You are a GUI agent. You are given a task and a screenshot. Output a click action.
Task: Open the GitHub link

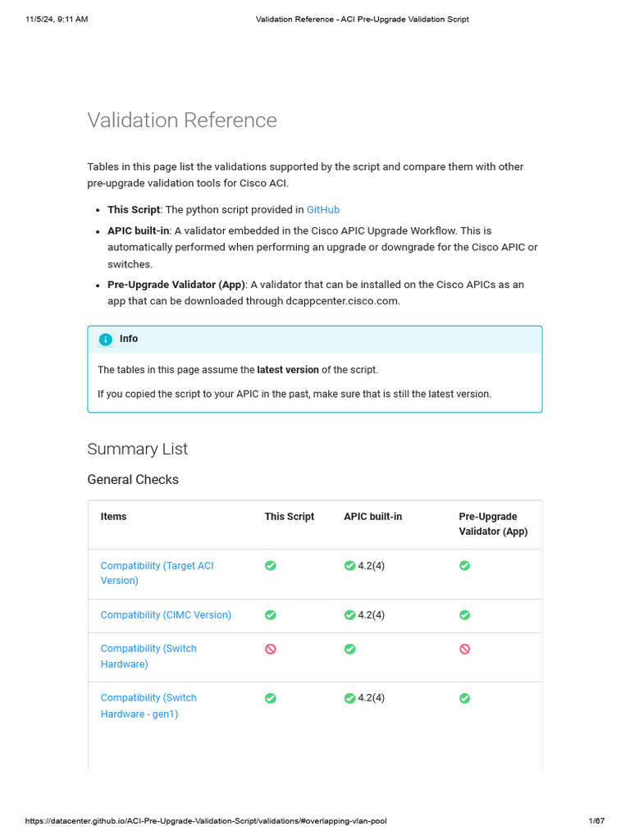322,210
